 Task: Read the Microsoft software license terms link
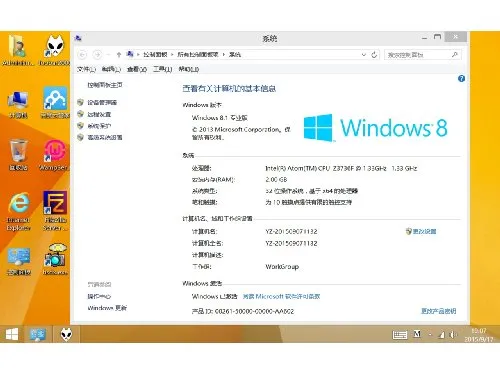point(281,296)
